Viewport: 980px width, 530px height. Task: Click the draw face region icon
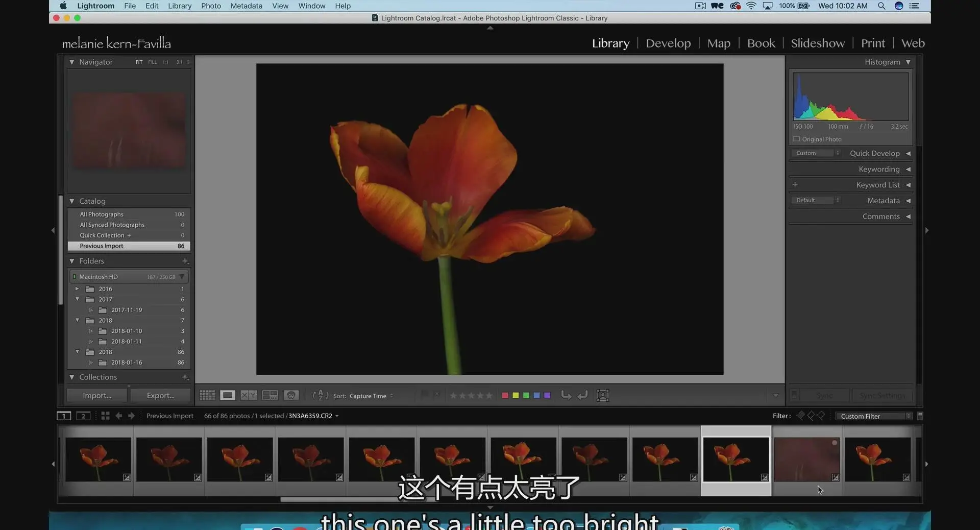(603, 395)
